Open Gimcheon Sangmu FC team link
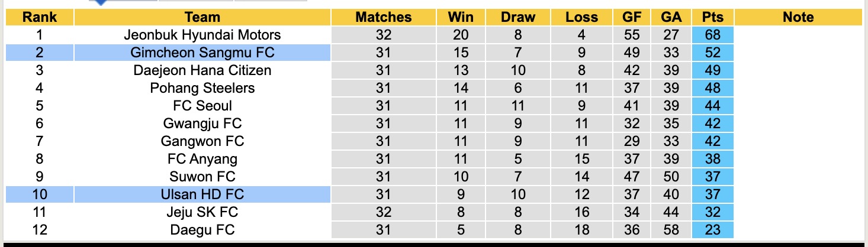 click(202, 53)
